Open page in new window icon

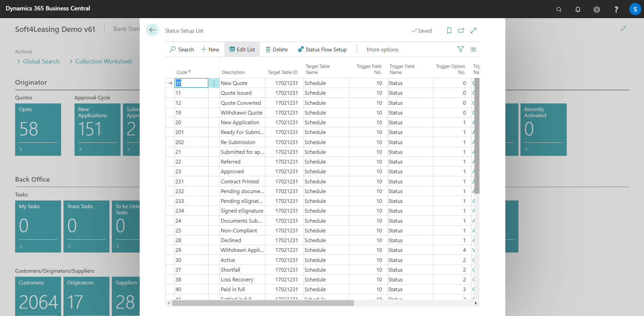pyautogui.click(x=461, y=31)
